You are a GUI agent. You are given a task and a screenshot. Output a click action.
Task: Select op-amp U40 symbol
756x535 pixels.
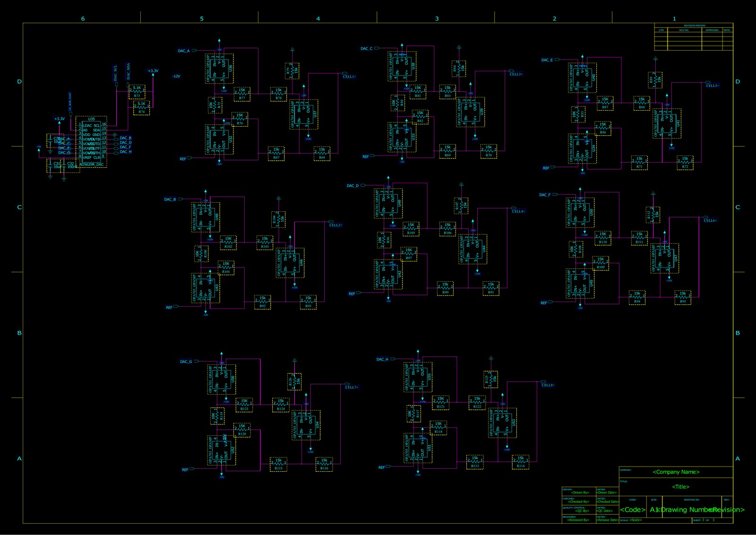(x=583, y=78)
